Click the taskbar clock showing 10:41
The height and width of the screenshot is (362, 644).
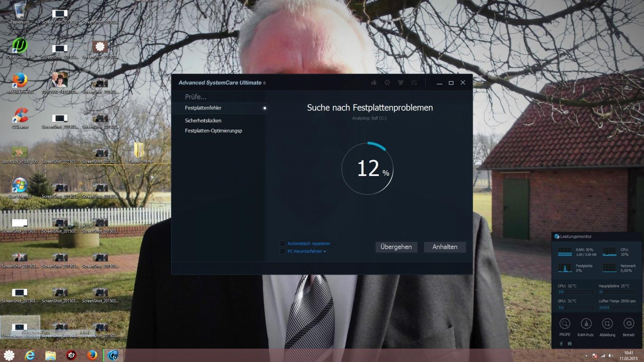629,355
